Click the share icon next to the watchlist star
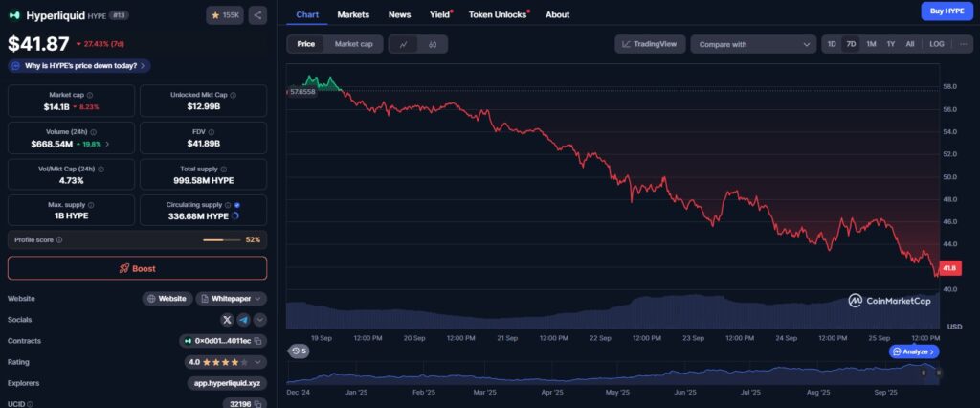Image resolution: width=980 pixels, height=408 pixels. (258, 15)
